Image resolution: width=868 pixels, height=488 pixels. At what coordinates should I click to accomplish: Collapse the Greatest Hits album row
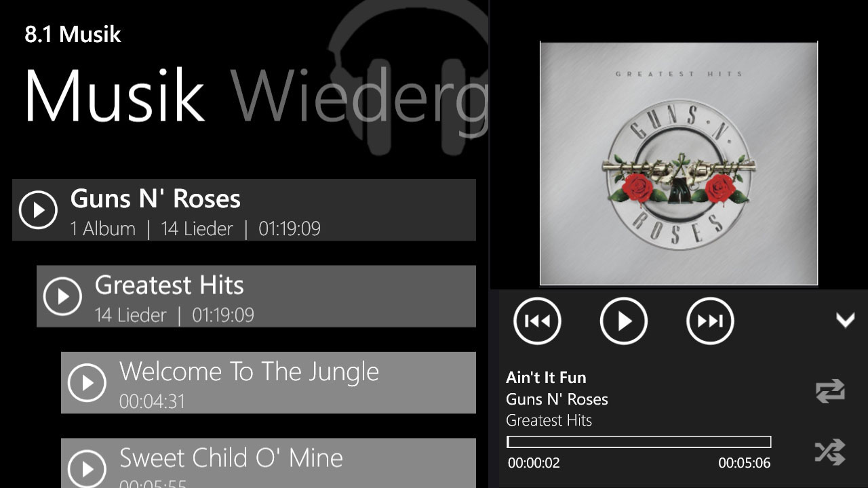pos(256,296)
